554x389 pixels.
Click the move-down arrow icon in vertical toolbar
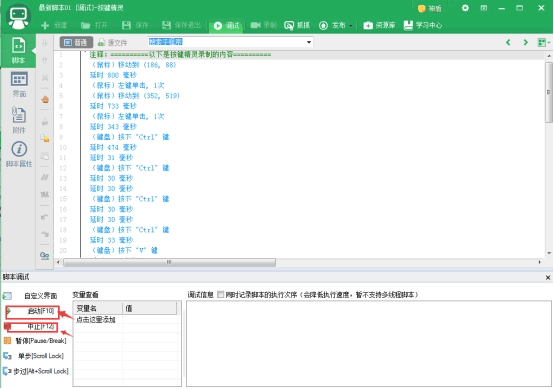(x=45, y=43)
